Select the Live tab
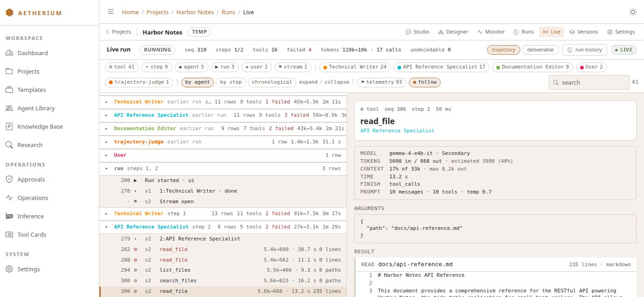644x297 pixels. click(552, 32)
